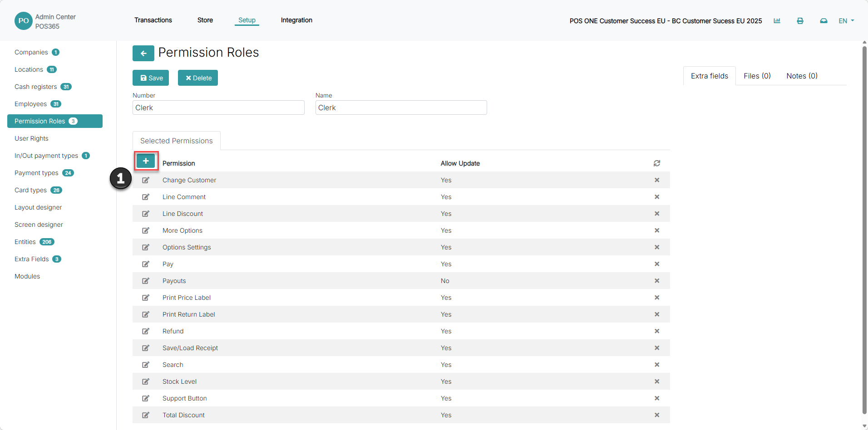868x430 pixels.
Task: Click the printer icon in header
Action: pyautogui.click(x=800, y=21)
